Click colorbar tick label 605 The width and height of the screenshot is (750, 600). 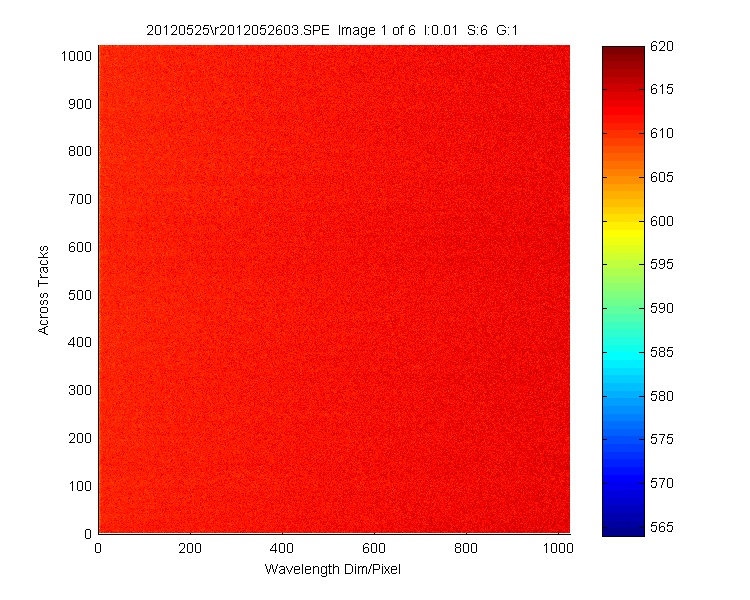tap(662, 178)
